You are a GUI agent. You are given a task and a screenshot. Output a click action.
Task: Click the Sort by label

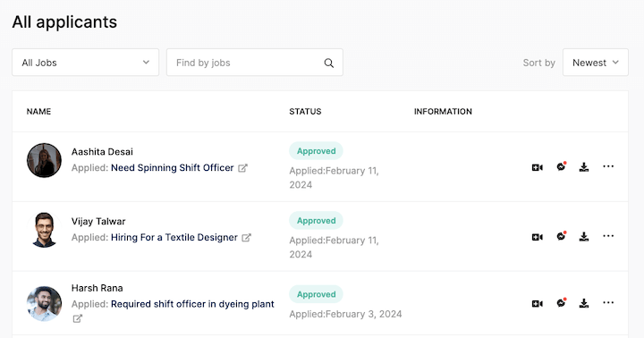pos(538,63)
